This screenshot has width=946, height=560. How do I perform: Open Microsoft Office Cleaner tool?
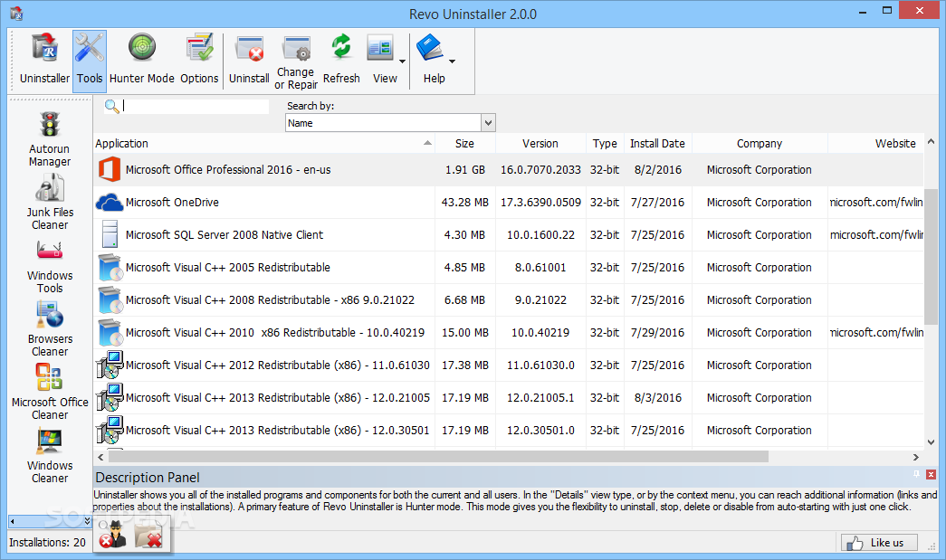(x=50, y=392)
